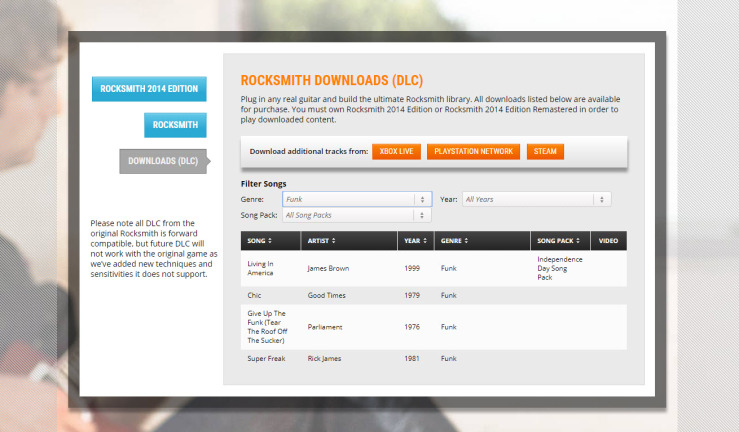This screenshot has width=739, height=432.
Task: Open the Rocksmith tab
Action: 175,125
